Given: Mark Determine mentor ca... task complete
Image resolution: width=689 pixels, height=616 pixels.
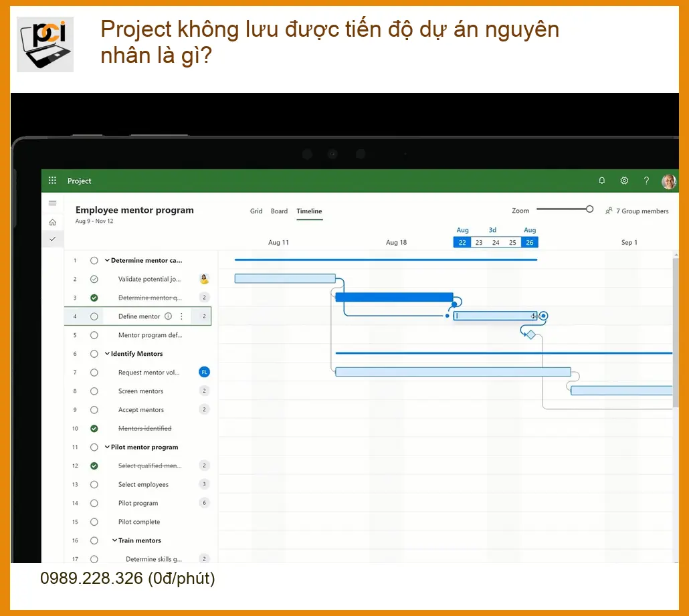Looking at the screenshot, I should click(94, 261).
